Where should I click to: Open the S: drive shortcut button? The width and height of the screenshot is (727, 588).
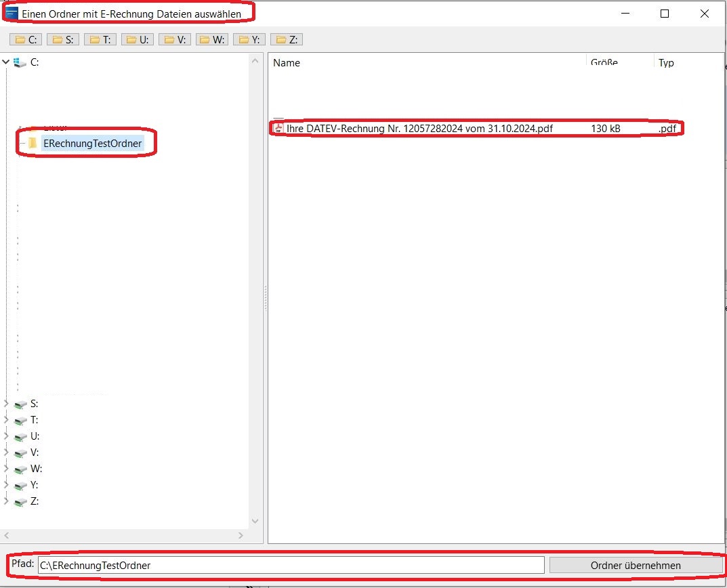[x=64, y=40]
